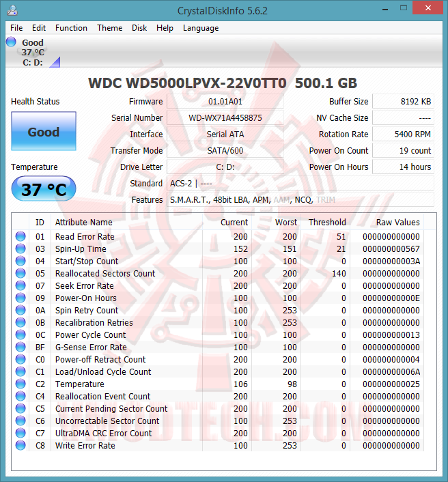
Task: Click raw value 000000000567
Action: coord(391,249)
